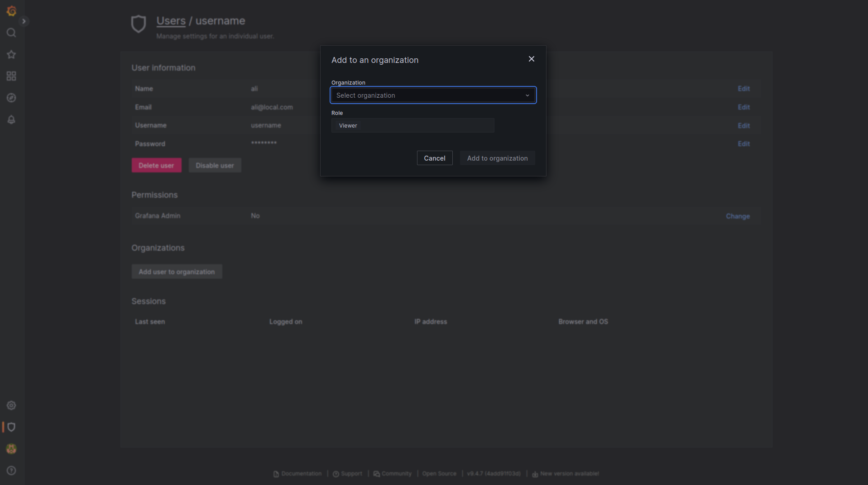This screenshot has height=485, width=868.
Task: Click the Name value ali
Action: tap(254, 89)
